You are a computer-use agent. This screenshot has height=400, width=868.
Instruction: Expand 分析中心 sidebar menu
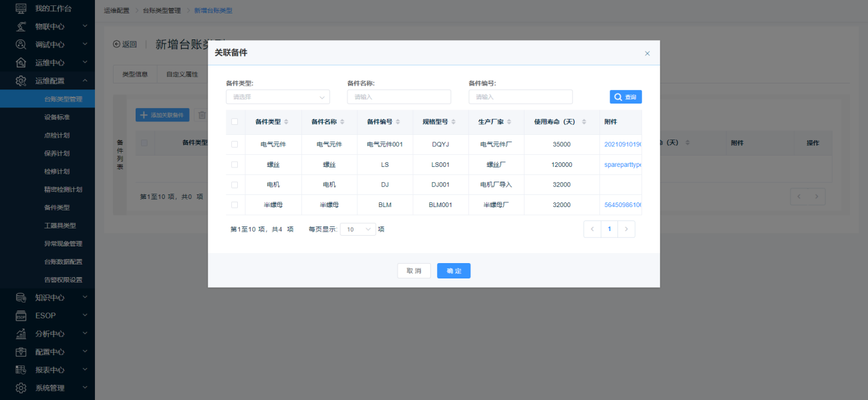(x=85, y=333)
